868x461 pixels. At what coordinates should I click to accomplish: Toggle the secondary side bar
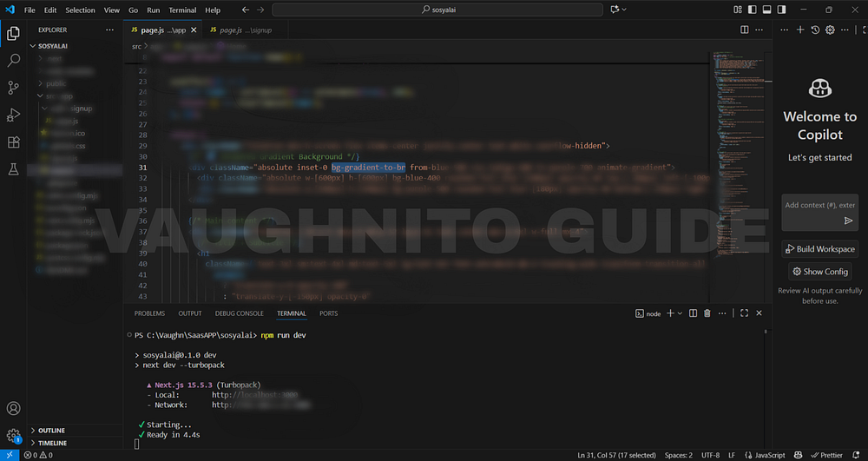[x=782, y=10]
